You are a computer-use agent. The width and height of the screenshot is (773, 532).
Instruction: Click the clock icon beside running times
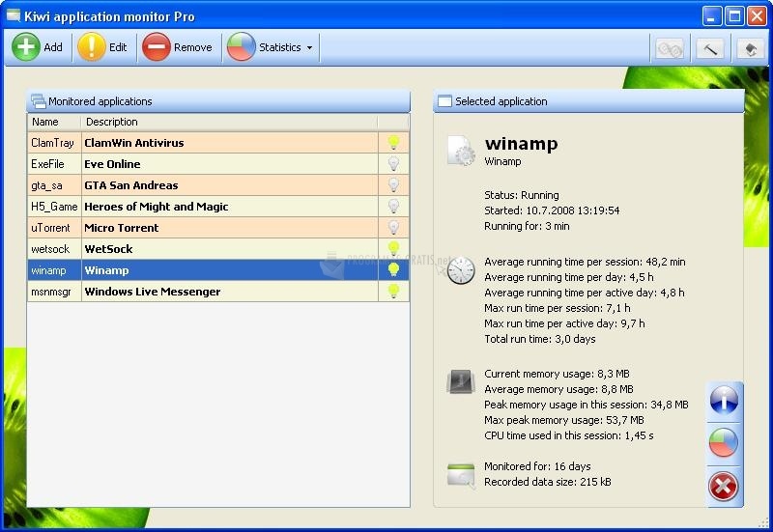pyautogui.click(x=461, y=270)
